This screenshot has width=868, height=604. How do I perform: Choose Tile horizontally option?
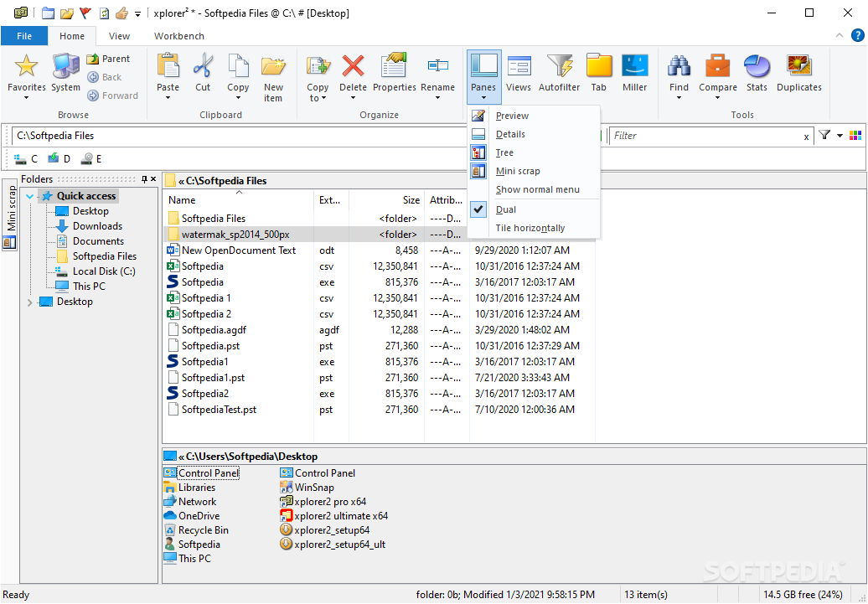click(530, 228)
